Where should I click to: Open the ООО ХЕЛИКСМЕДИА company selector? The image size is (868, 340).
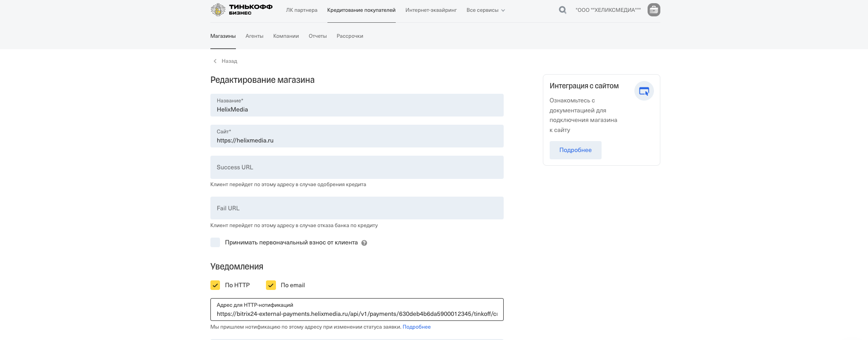pyautogui.click(x=608, y=10)
